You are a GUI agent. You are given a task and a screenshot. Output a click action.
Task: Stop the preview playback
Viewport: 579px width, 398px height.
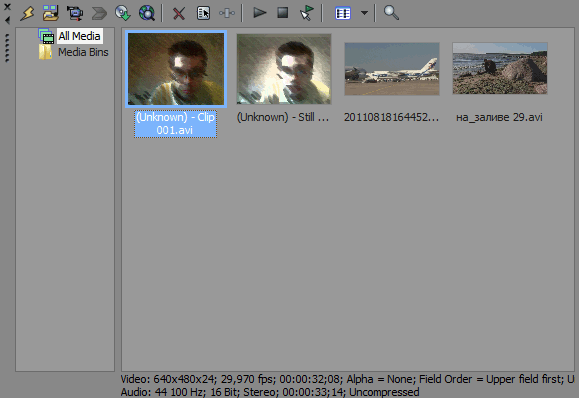click(x=283, y=13)
